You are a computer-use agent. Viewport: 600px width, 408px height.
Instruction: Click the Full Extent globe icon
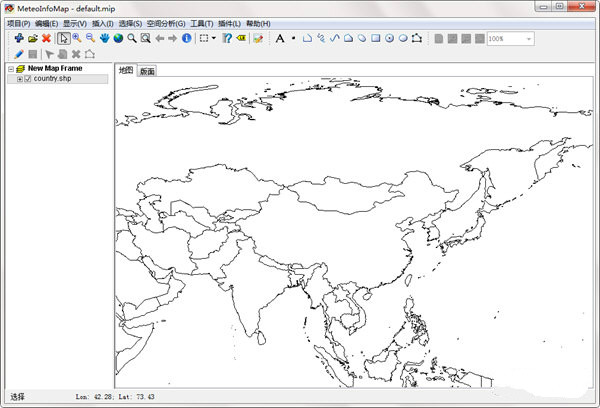coord(118,38)
